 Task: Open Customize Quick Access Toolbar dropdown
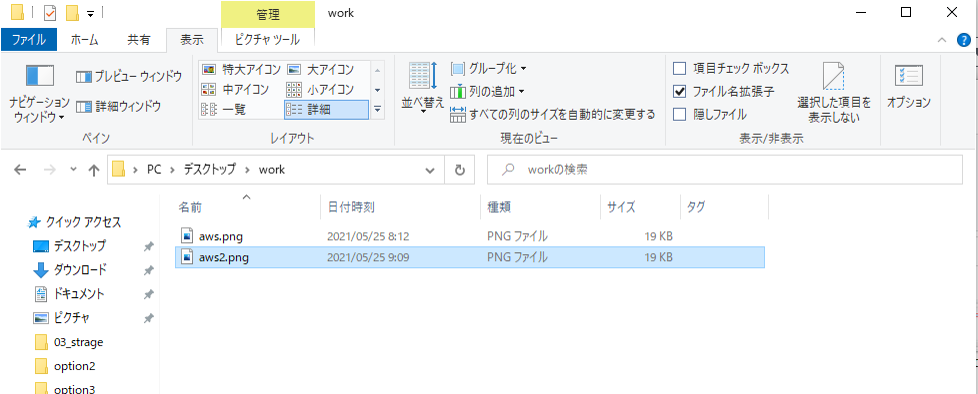90,13
